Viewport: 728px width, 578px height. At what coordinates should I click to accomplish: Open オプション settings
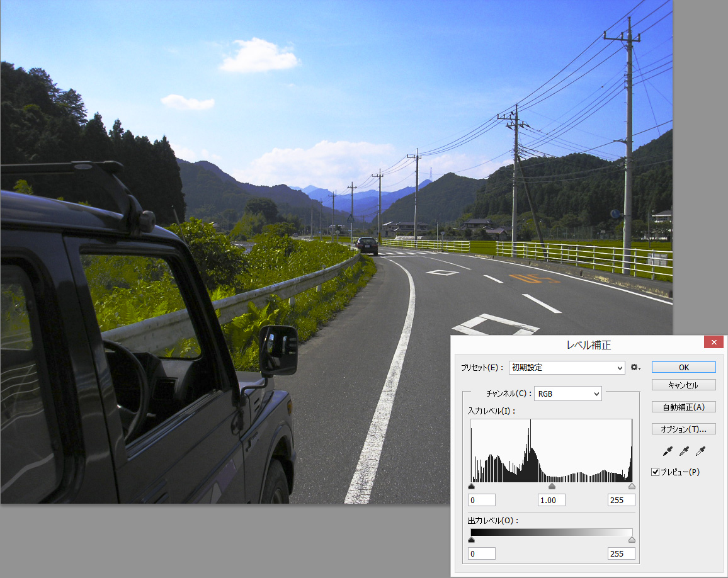[x=684, y=429]
